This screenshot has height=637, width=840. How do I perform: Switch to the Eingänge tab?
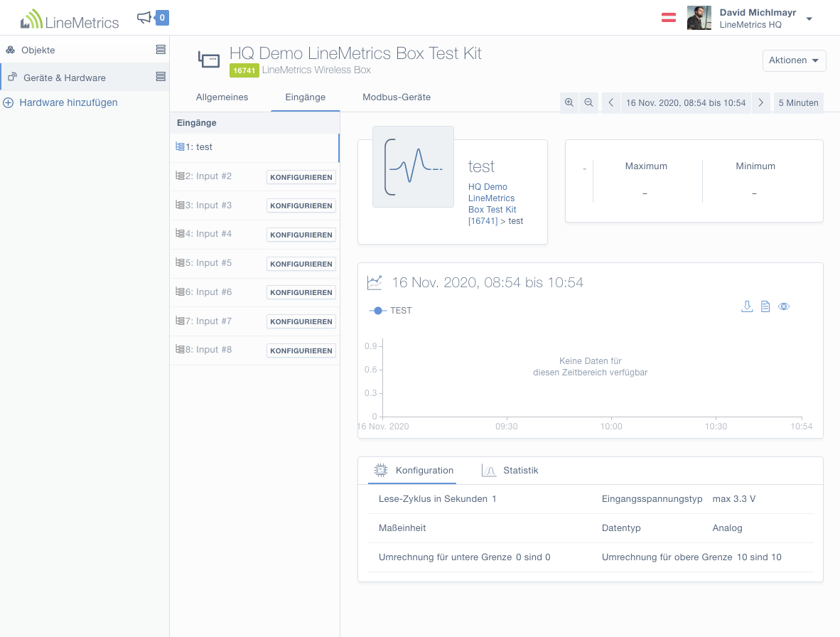click(306, 97)
